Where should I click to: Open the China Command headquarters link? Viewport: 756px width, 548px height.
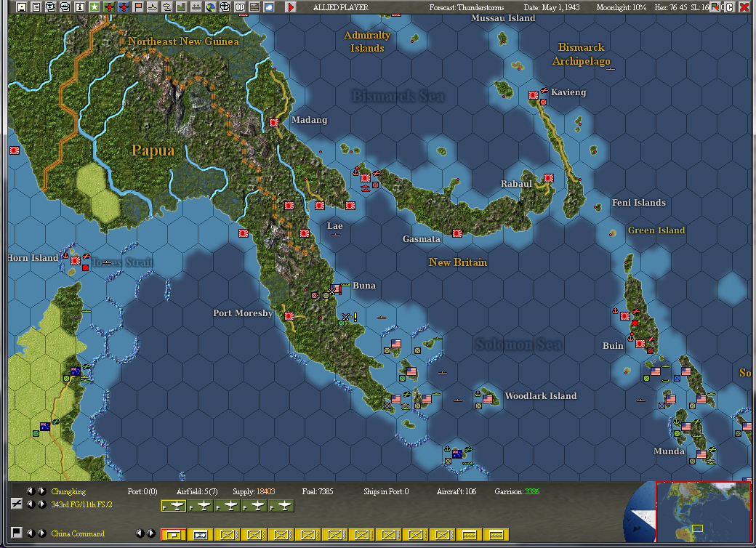78,533
